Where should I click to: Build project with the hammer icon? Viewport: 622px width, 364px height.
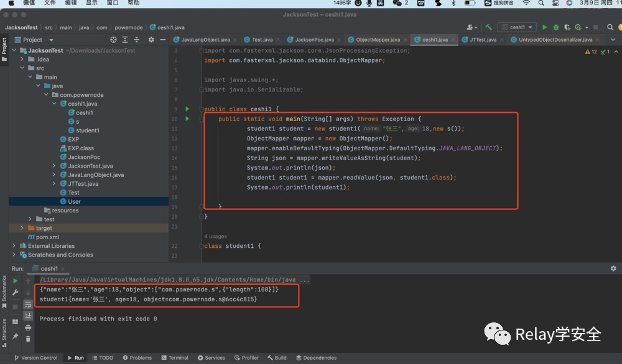[x=488, y=27]
